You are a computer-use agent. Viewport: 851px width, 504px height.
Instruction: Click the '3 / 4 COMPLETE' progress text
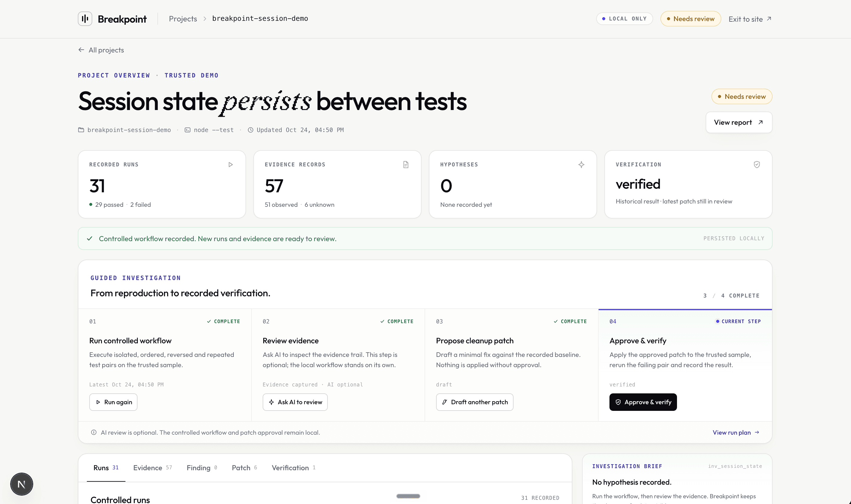[731, 296]
